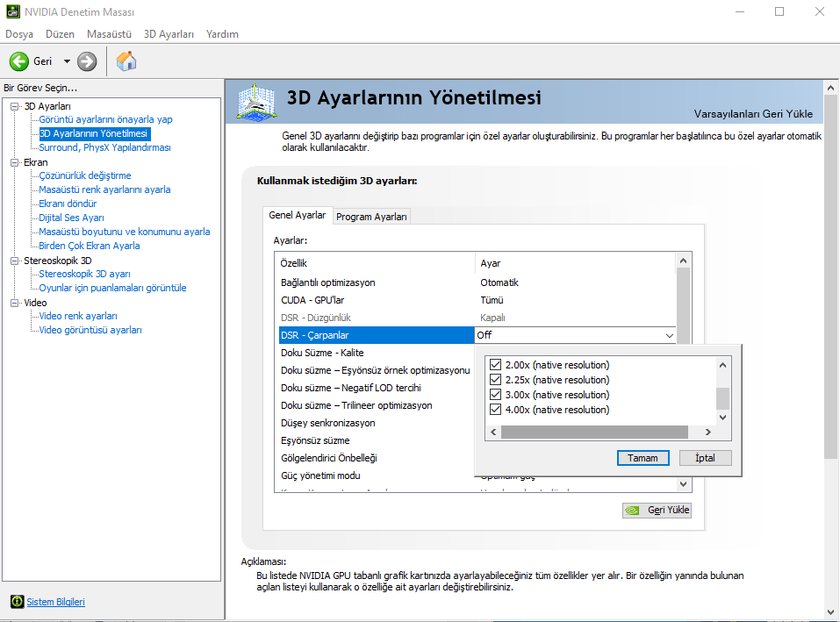The height and width of the screenshot is (622, 840).
Task: Select the Genel Ayarlar tab
Action: click(298, 215)
